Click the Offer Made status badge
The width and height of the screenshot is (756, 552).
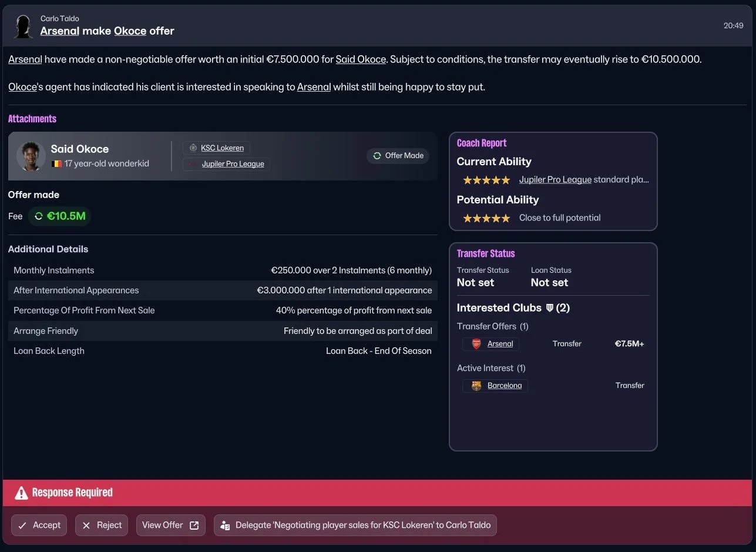[x=398, y=156]
